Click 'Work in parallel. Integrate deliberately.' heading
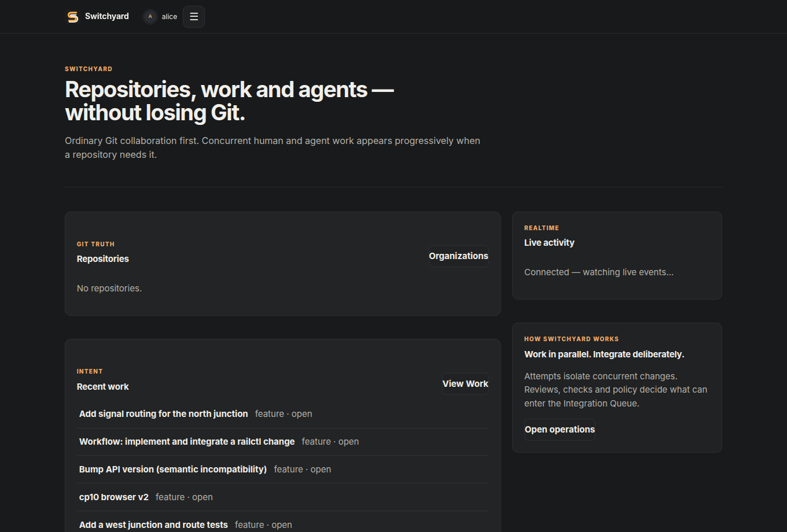 pos(604,354)
